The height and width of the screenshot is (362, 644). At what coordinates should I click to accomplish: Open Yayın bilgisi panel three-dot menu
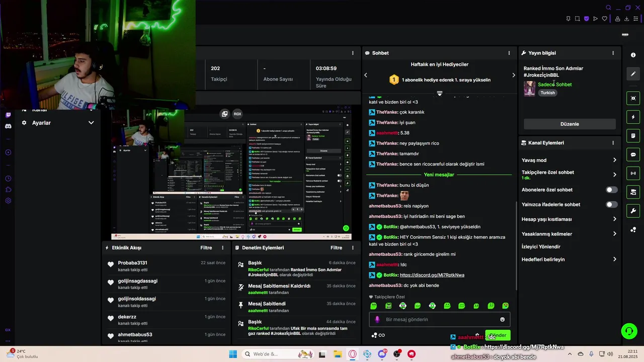click(x=613, y=53)
